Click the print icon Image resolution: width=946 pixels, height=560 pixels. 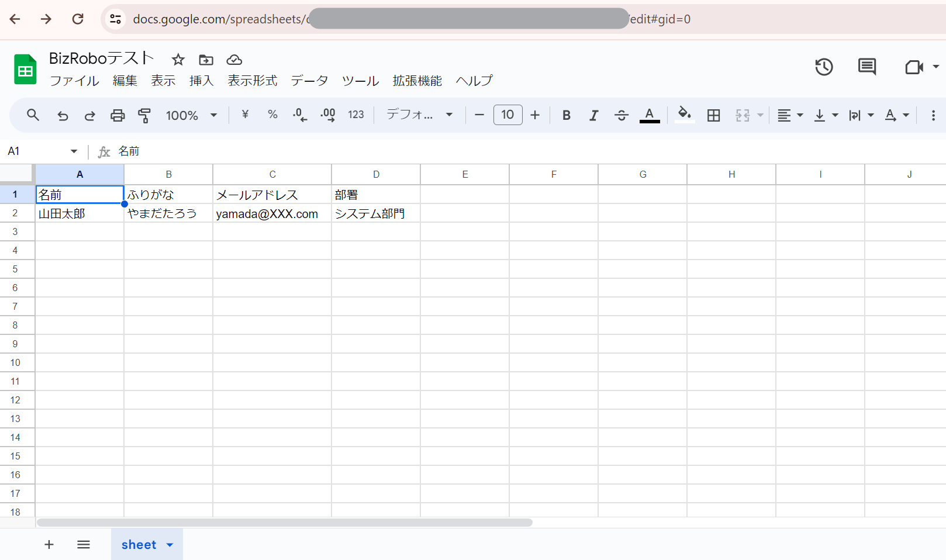tap(118, 116)
